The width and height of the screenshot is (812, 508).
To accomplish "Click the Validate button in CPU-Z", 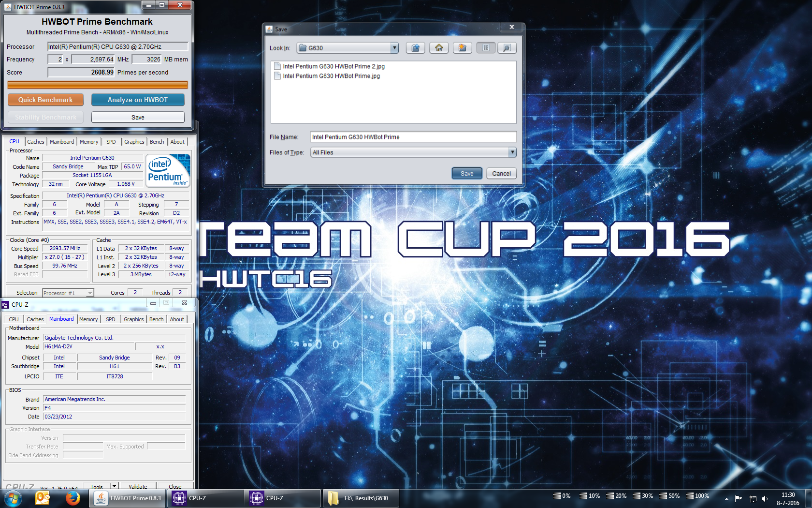I will [x=138, y=486].
